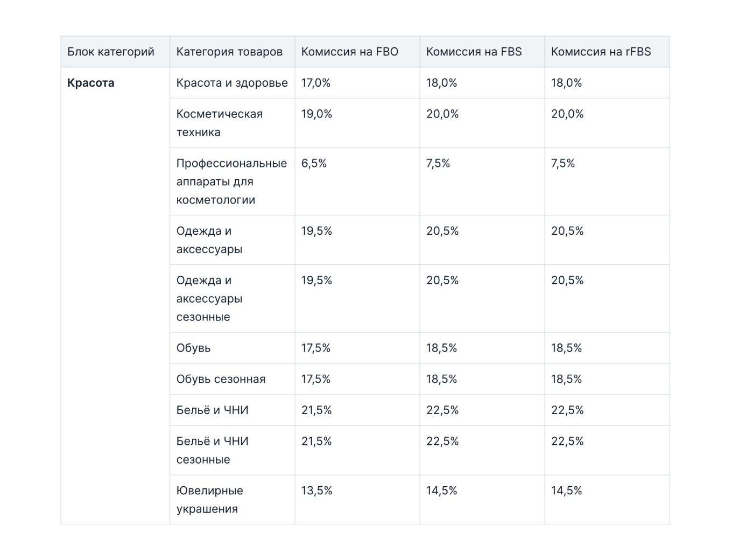Screen dimensions: 732x560
Task: Click the "Красота и здоровье" category cell
Action: pyautogui.click(x=232, y=83)
